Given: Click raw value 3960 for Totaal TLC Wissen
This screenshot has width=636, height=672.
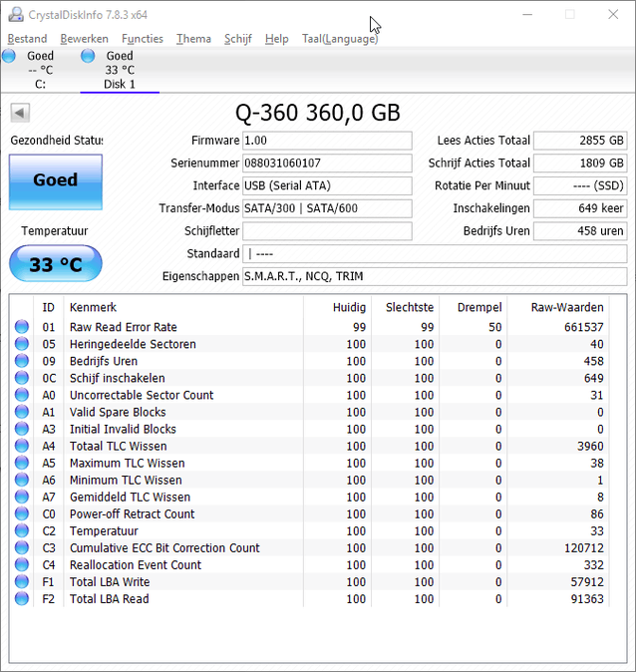Looking at the screenshot, I should pyautogui.click(x=590, y=446).
